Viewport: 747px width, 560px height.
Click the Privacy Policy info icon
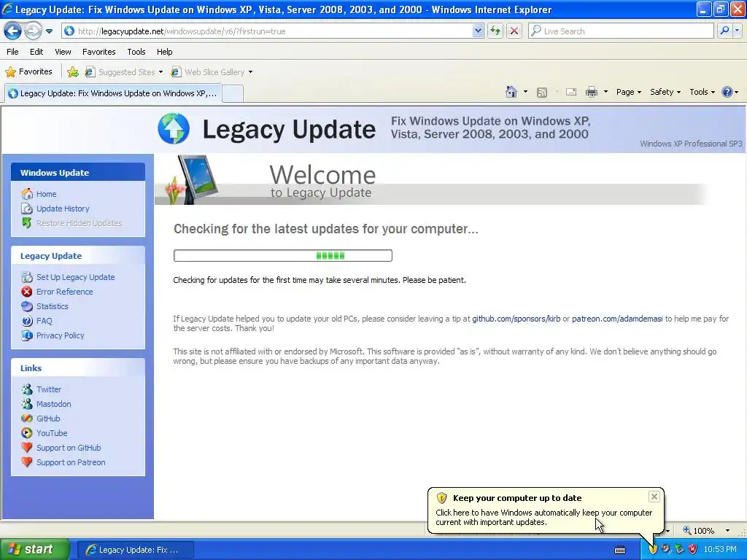pos(27,335)
